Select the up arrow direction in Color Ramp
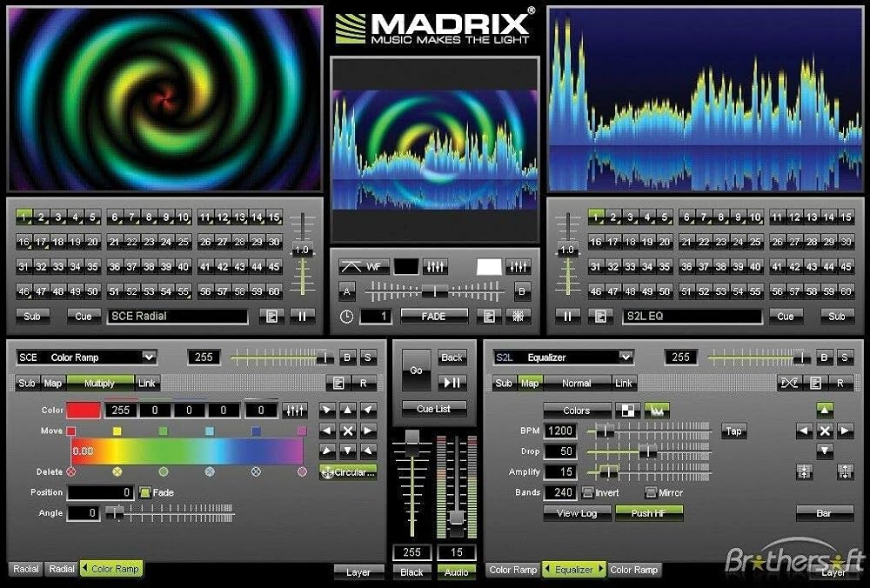 click(348, 410)
